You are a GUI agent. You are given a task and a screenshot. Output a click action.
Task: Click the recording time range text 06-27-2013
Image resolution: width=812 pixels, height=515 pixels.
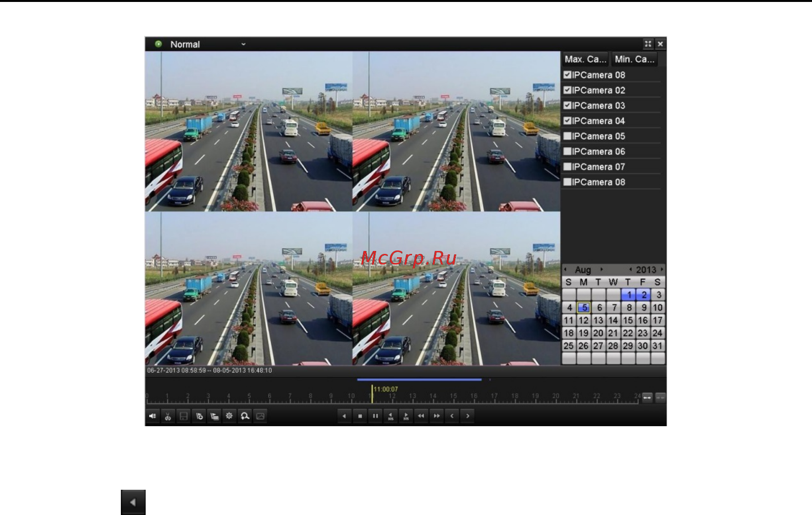[209, 370]
